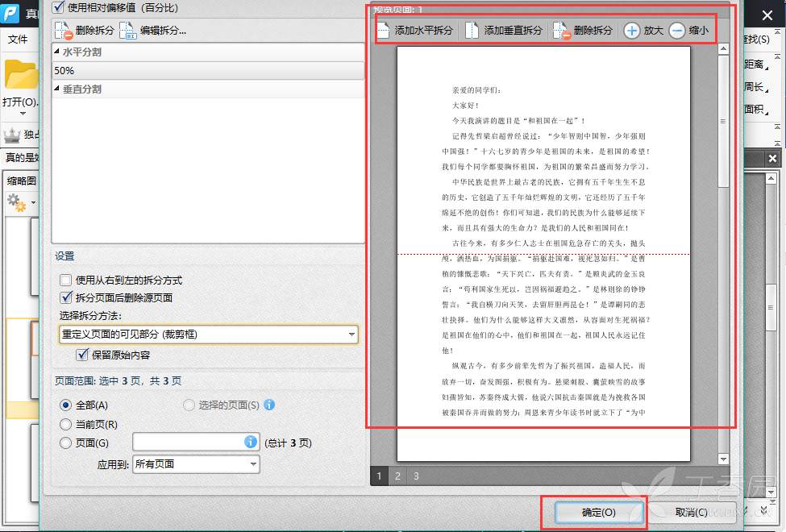Collapse the 水平分割 tree group
This screenshot has height=532, width=786.
56,51
